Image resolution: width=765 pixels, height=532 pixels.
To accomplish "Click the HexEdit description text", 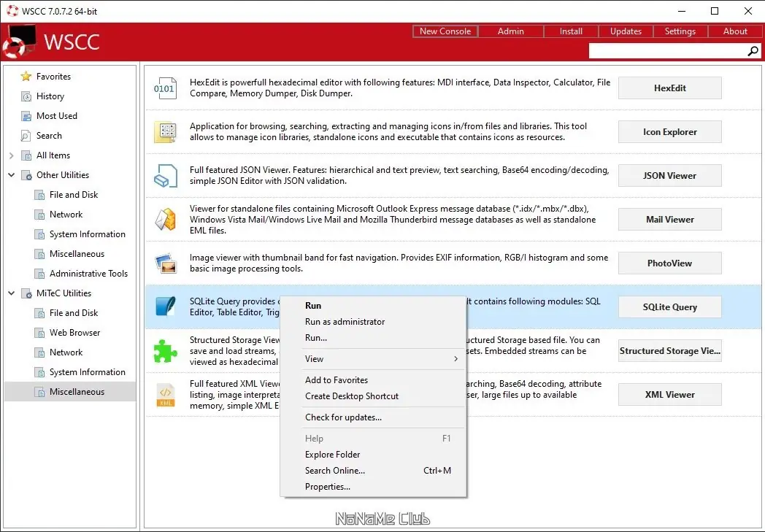I will pos(400,88).
